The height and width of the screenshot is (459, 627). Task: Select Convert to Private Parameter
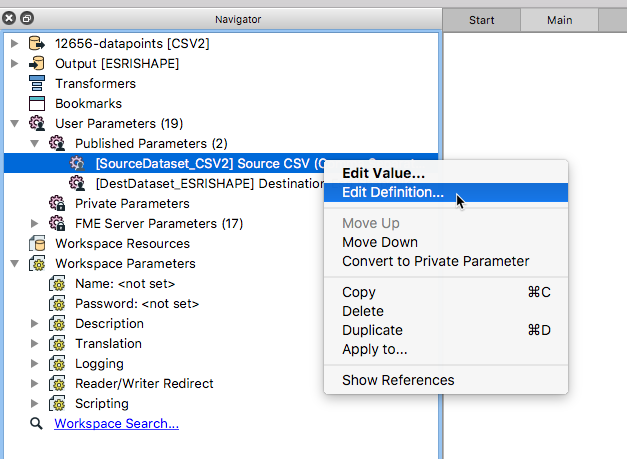point(435,261)
